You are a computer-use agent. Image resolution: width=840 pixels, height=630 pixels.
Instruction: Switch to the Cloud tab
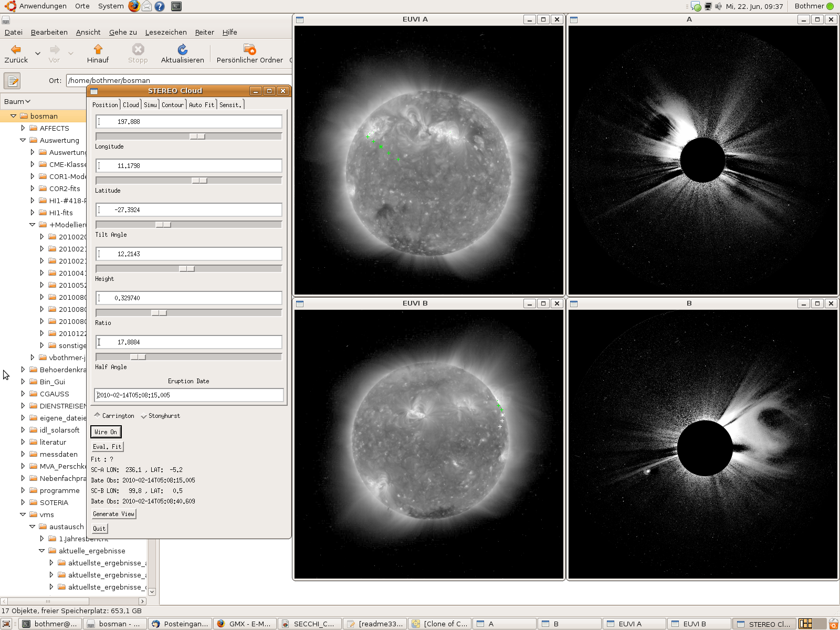point(131,105)
